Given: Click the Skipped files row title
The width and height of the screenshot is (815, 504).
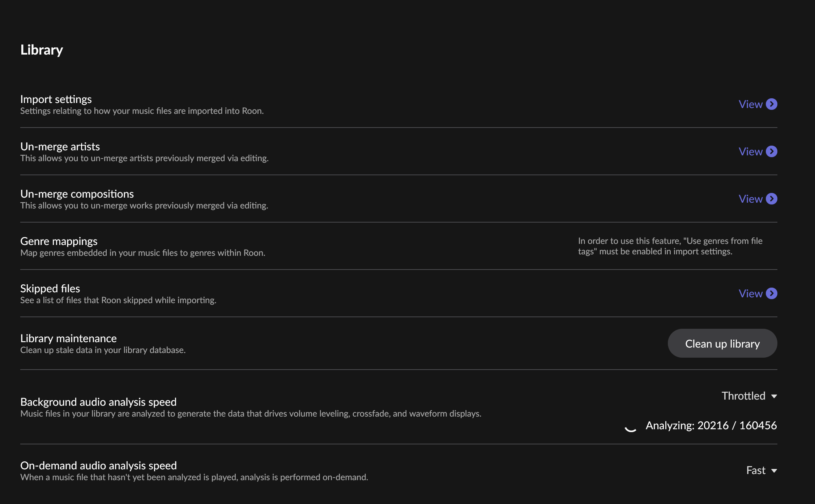Looking at the screenshot, I should tap(50, 288).
